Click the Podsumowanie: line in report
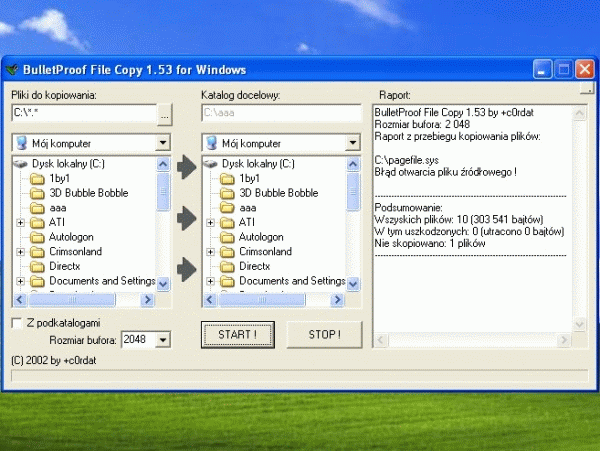The image size is (600, 451). 408,208
